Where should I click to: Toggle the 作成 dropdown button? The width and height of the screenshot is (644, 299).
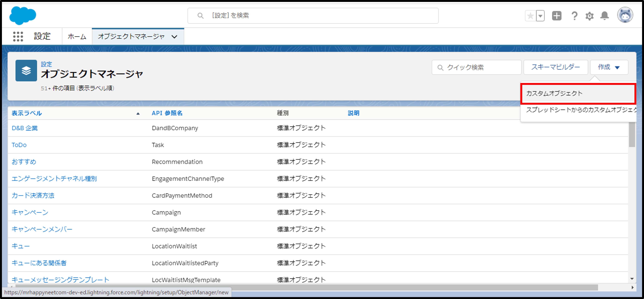609,67
